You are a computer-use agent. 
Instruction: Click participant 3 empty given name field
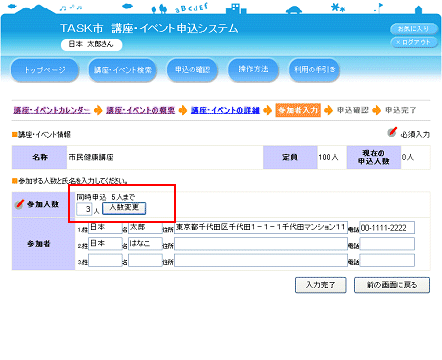pyautogui.click(x=145, y=260)
